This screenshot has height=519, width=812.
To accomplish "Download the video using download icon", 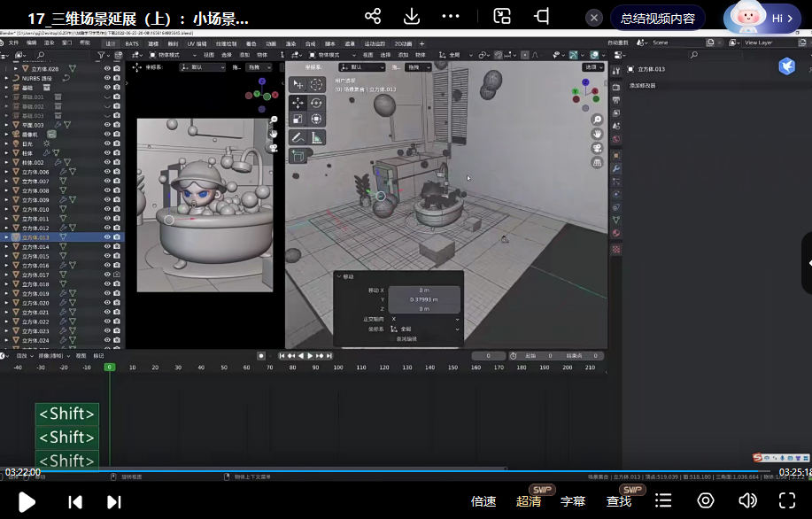I will point(412,17).
